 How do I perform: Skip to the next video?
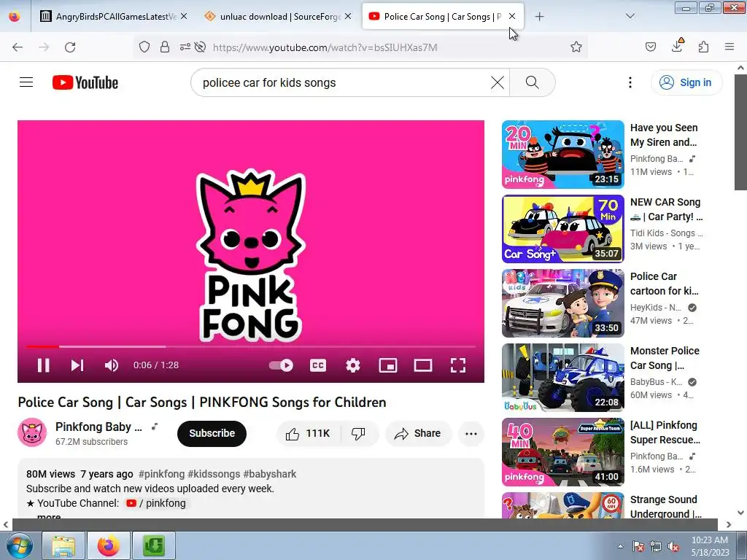[x=77, y=365]
